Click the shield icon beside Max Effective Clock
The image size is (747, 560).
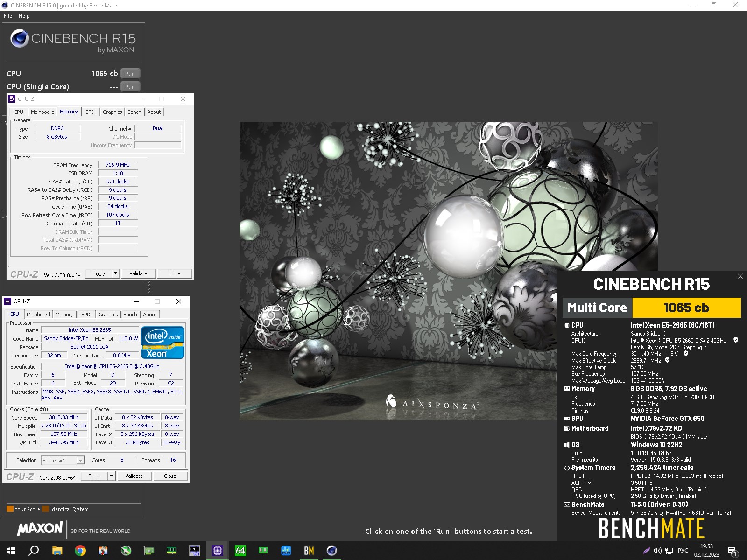(x=667, y=360)
